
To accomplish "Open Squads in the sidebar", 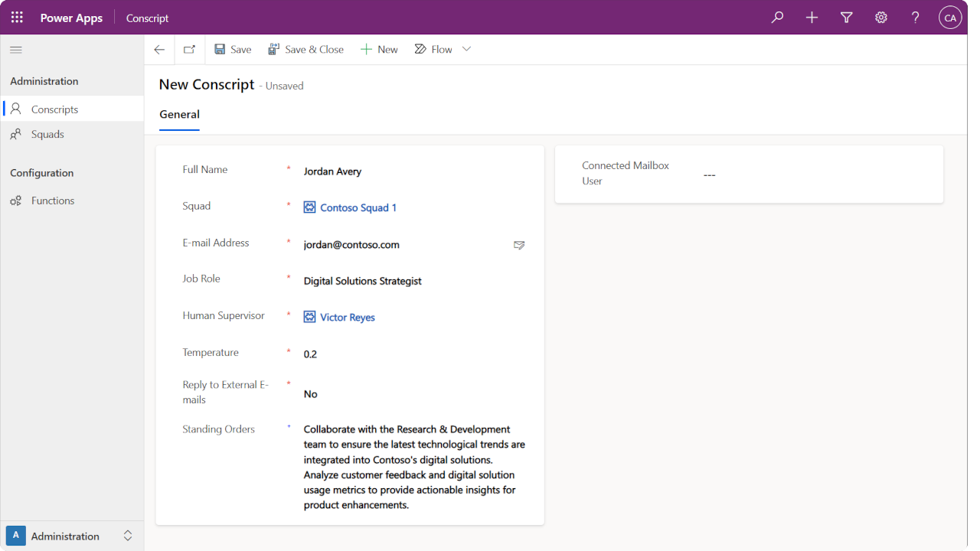I will [x=72, y=135].
